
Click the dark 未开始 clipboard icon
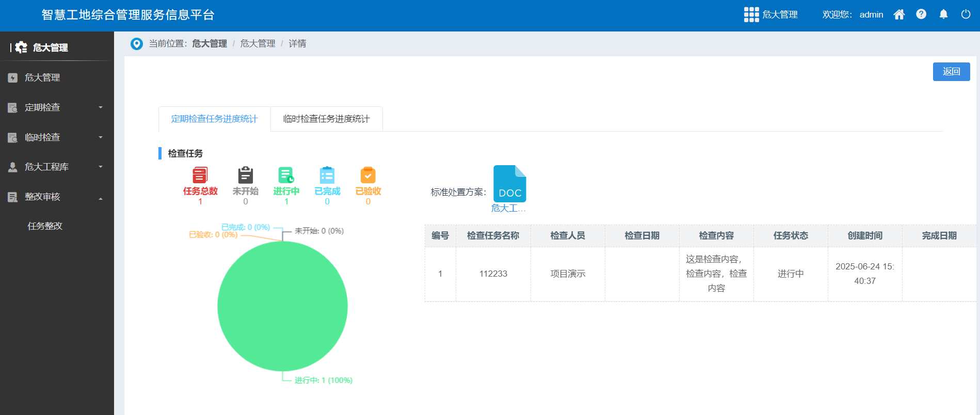pyautogui.click(x=245, y=175)
